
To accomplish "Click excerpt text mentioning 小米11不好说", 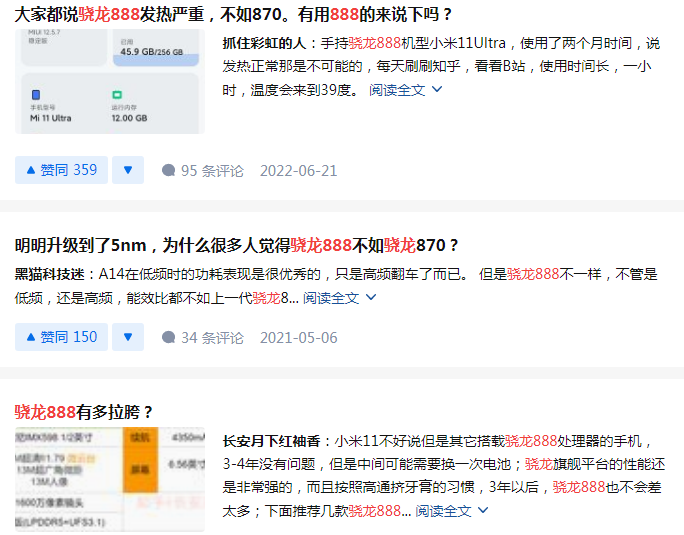I will 444,476.
